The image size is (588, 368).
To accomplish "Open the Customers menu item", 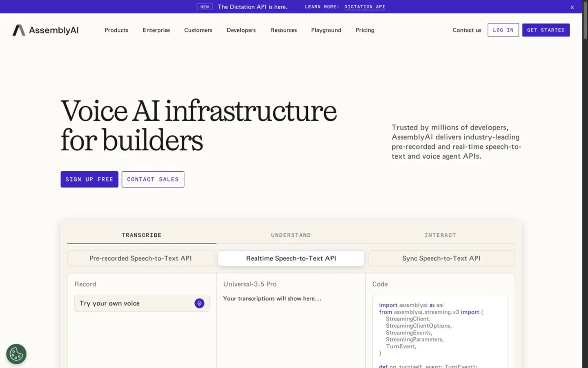I will point(198,30).
